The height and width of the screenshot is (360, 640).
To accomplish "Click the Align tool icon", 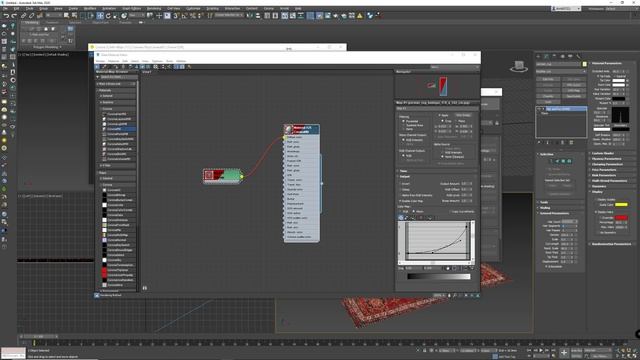I will click(258, 16).
